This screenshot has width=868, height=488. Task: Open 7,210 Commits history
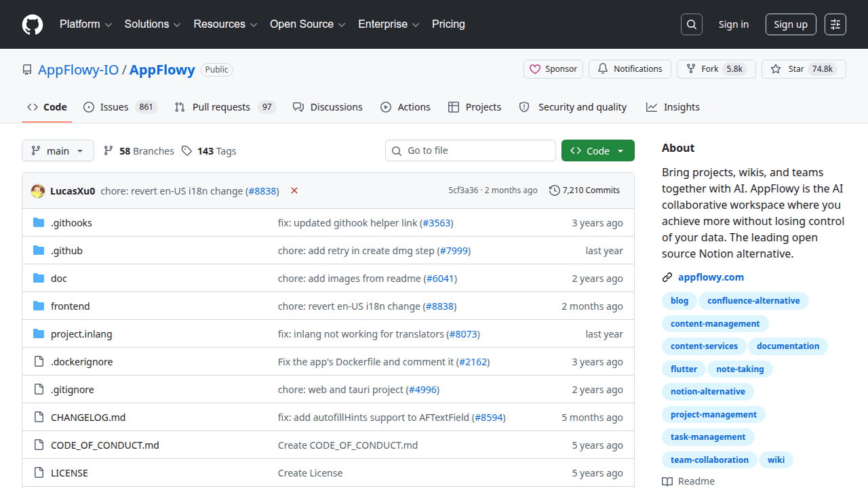(x=585, y=190)
